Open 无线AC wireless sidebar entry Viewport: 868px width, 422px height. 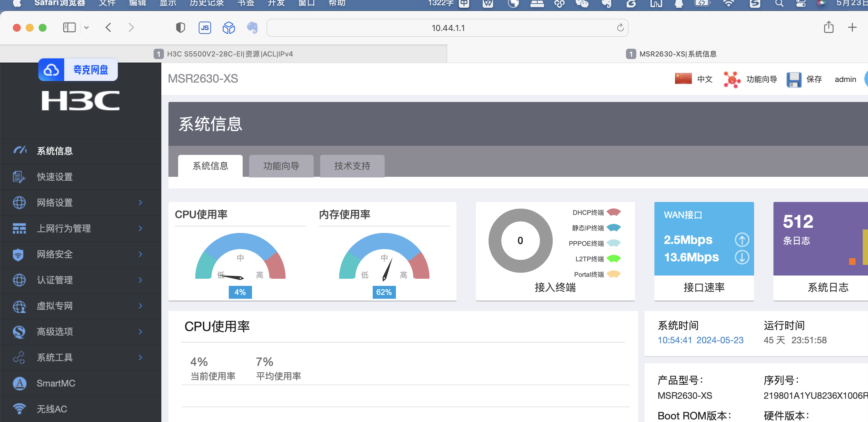52,409
